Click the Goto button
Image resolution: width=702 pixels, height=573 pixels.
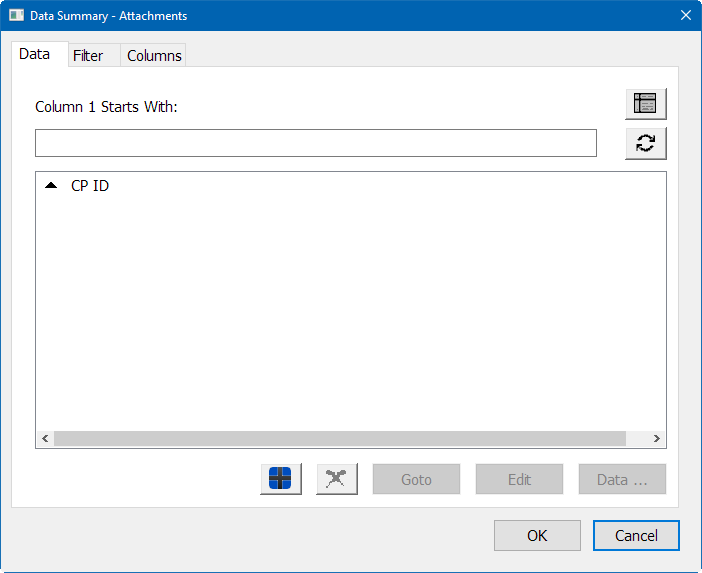tap(416, 479)
